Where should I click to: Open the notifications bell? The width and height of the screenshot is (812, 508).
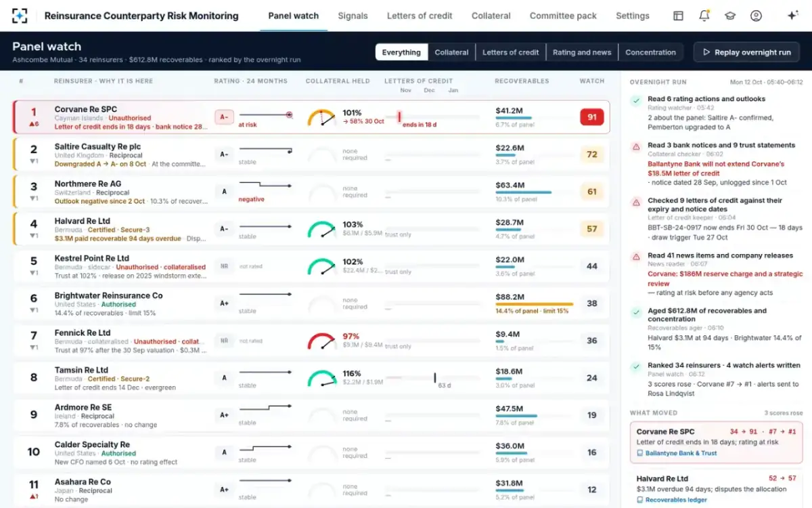tap(704, 16)
